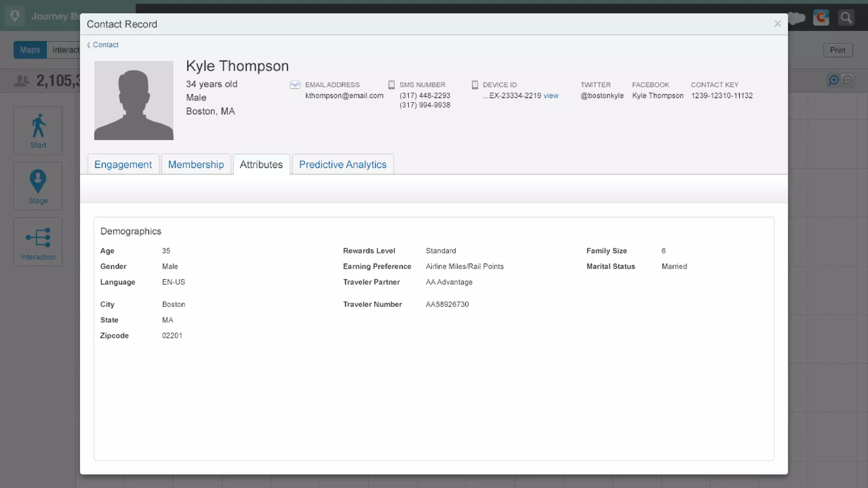Select the Attributes tab
This screenshot has width=868, height=488.
pyautogui.click(x=261, y=164)
